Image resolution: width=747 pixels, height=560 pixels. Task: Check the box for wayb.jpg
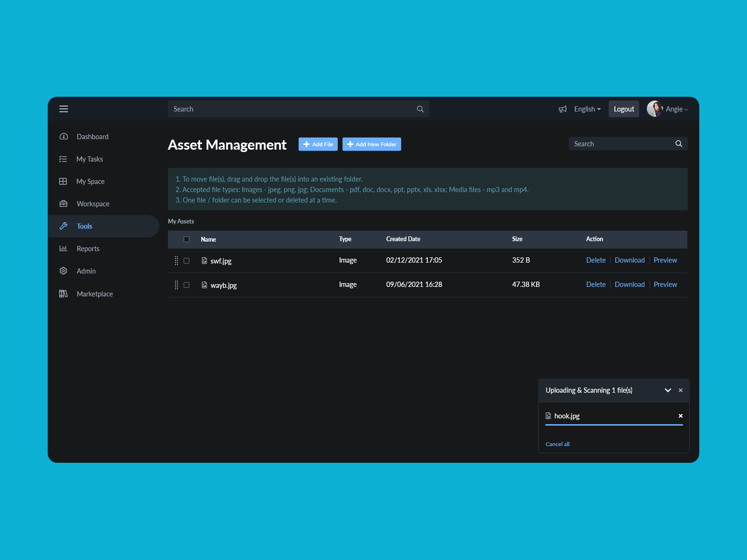[187, 285]
